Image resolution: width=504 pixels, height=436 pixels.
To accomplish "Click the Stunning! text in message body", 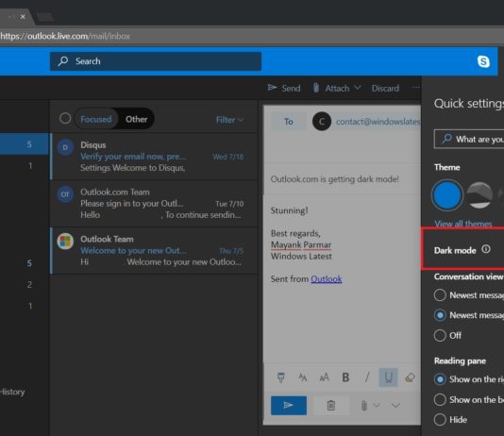I will [x=290, y=210].
